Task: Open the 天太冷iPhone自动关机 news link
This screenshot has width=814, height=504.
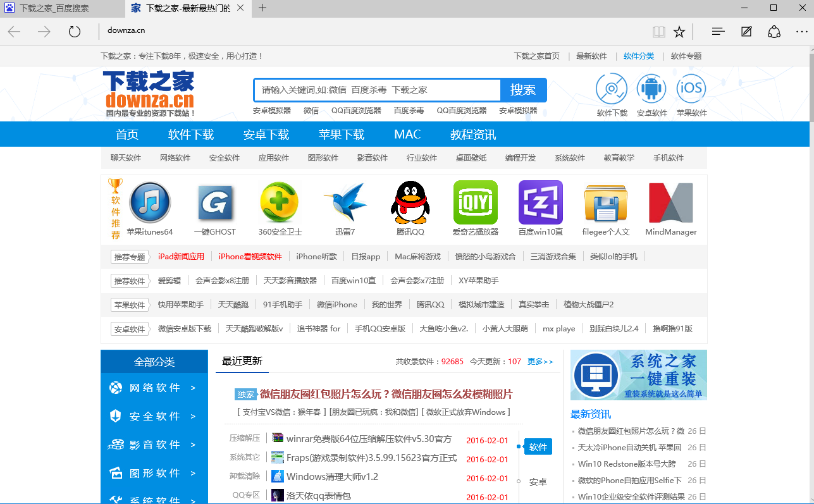Action: coord(629,447)
